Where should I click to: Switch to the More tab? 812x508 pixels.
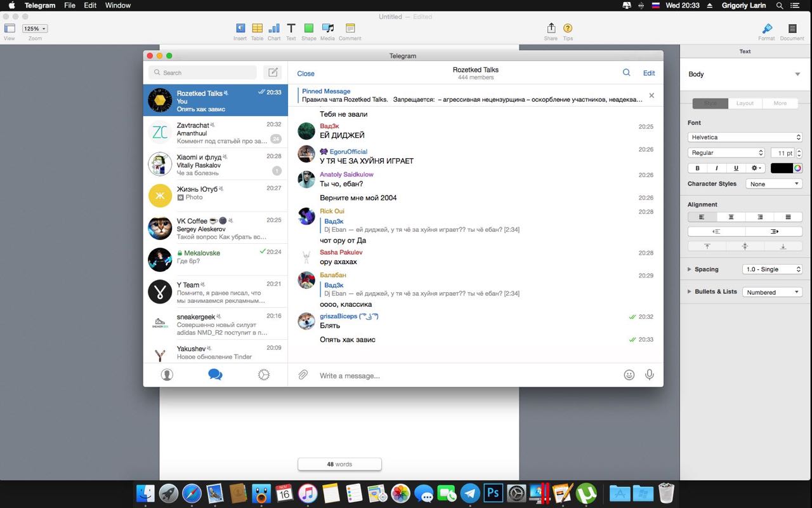[780, 103]
